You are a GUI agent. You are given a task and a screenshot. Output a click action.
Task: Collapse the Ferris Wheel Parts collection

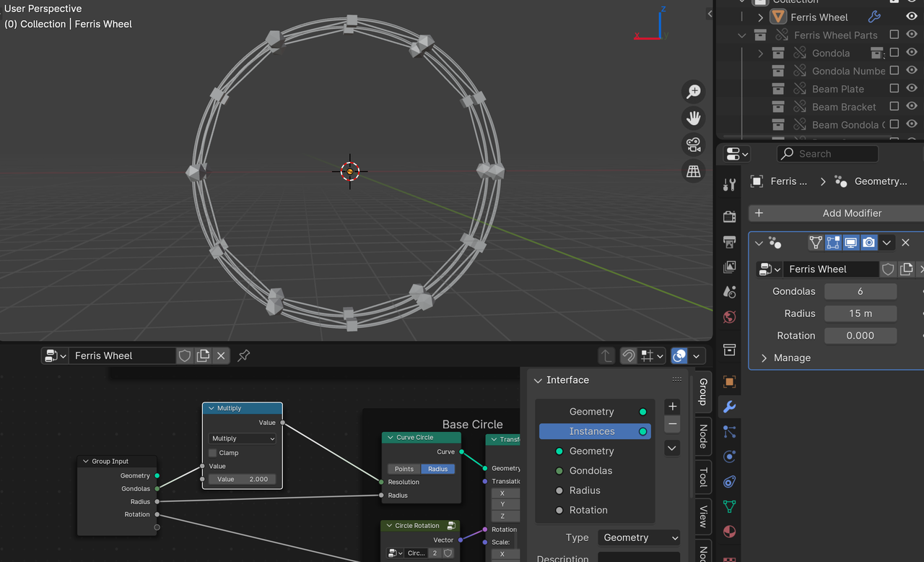[741, 35]
